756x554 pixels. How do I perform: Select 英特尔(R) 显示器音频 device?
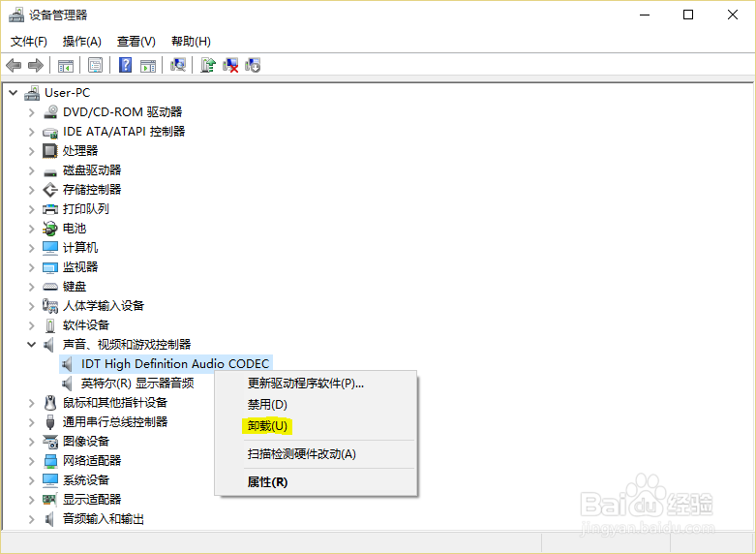(137, 384)
